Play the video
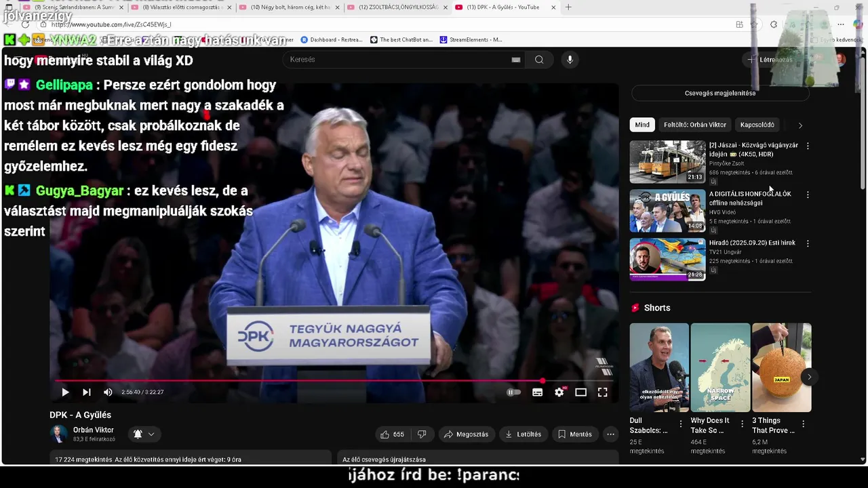Viewport: 868px width, 488px height. click(x=65, y=392)
